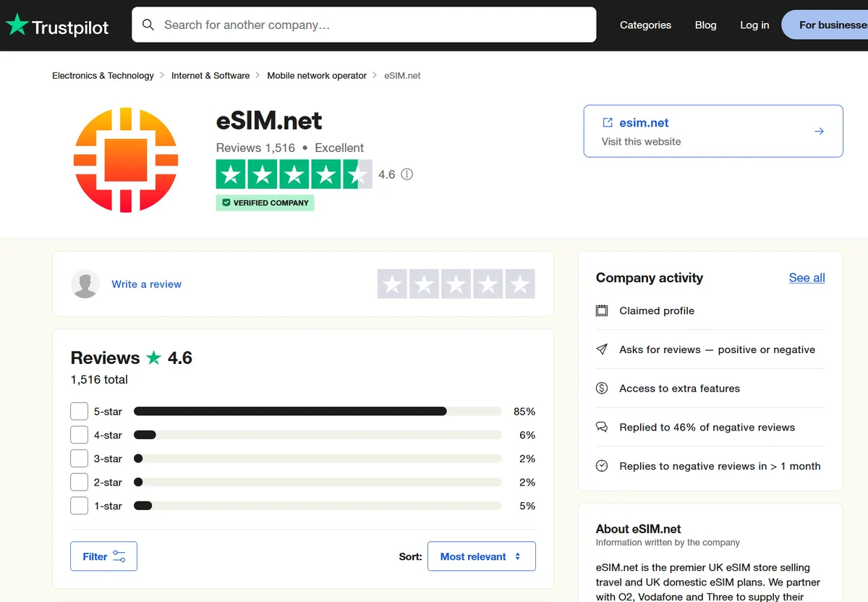The image size is (868, 602).
Task: Click the 3-star 2% bar
Action: coord(318,459)
